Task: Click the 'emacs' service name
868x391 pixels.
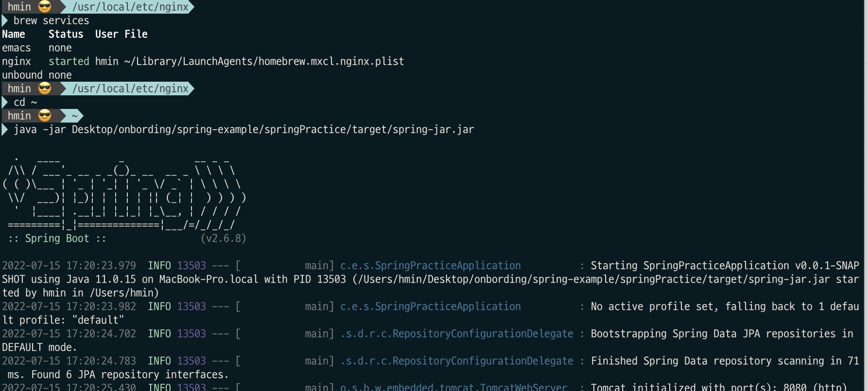Action: coord(16,48)
